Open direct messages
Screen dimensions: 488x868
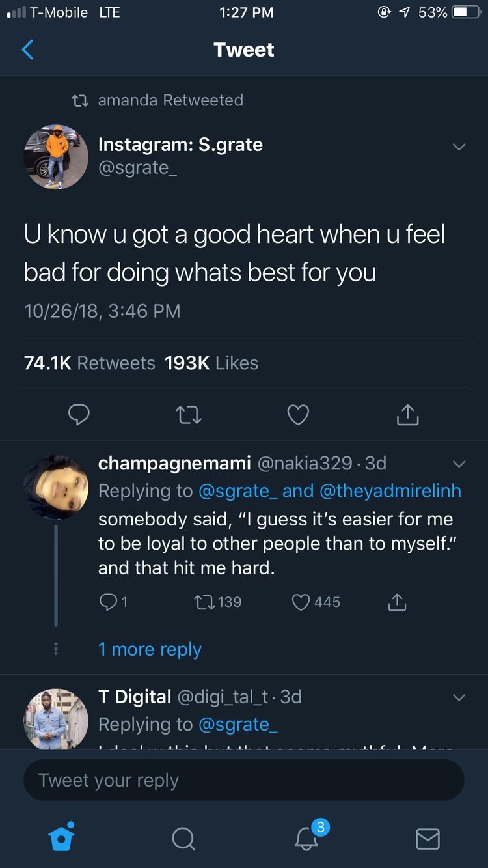tap(427, 839)
